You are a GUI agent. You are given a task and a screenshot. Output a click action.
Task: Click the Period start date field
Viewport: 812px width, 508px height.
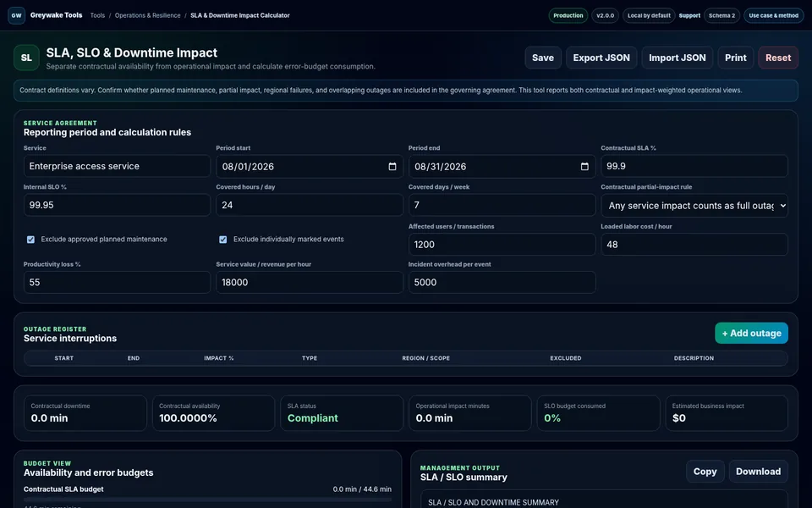tap(310, 167)
